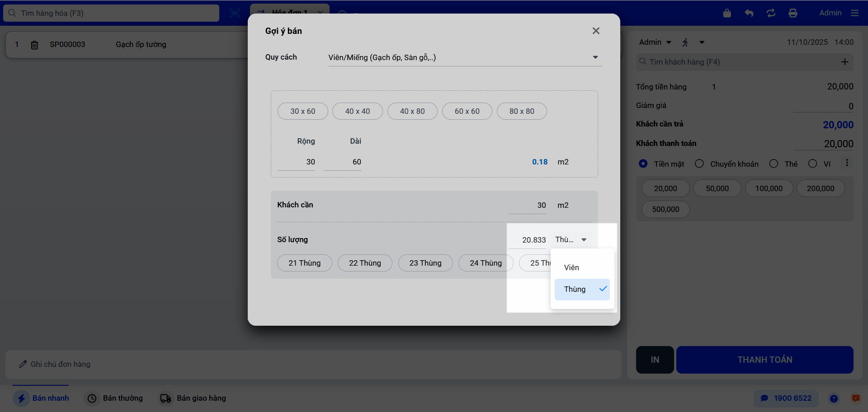Select the 60 x 60 size preset

point(467,111)
